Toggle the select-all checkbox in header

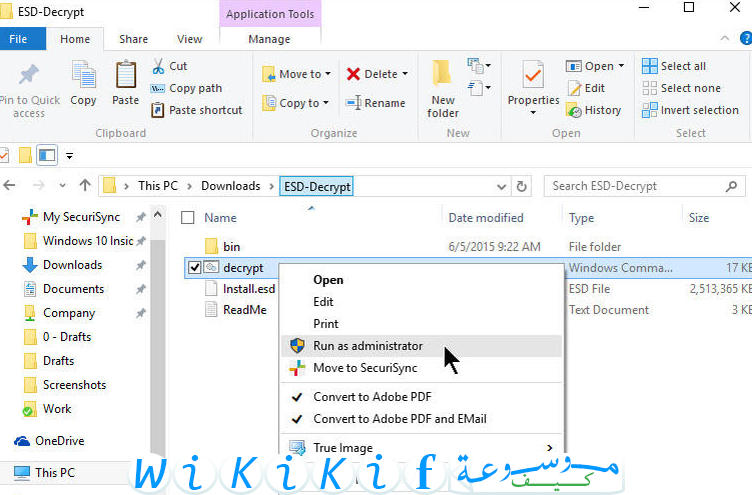click(188, 218)
